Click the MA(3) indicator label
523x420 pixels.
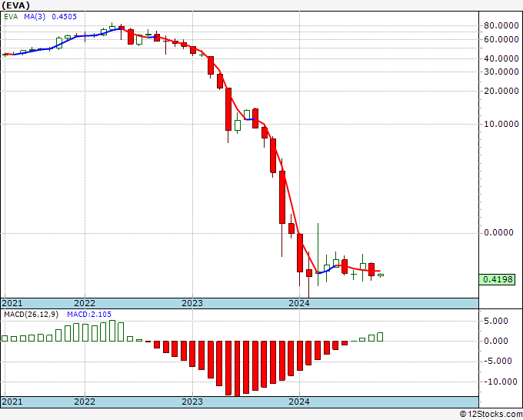click(35, 16)
